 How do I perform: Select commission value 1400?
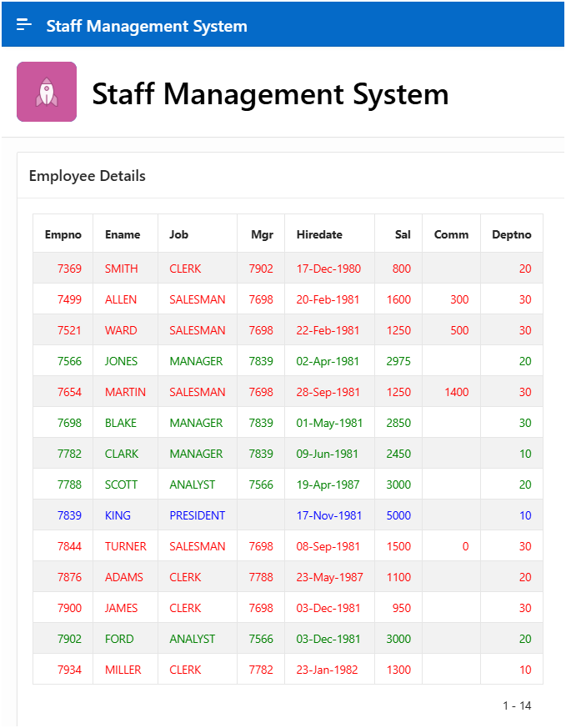click(456, 392)
